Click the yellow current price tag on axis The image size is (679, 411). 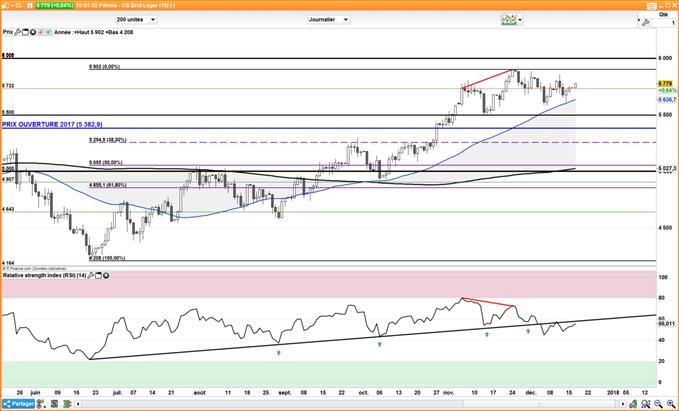click(x=665, y=83)
